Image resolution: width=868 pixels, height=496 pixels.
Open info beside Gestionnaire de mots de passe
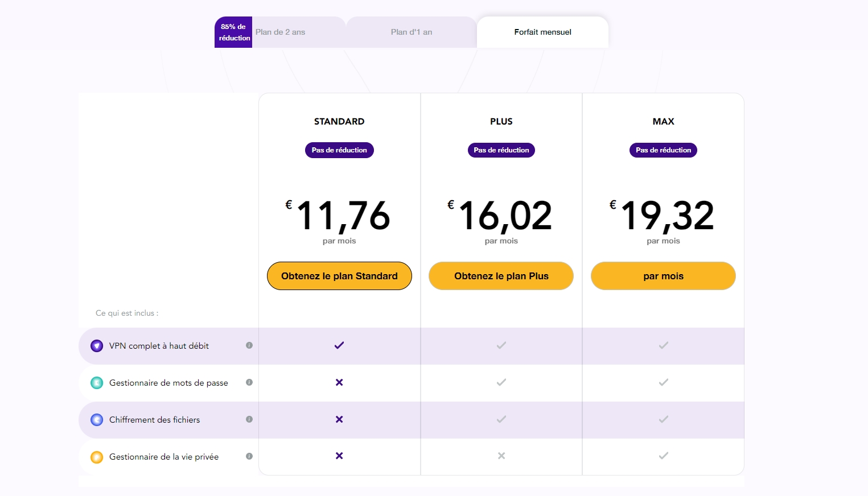point(249,382)
